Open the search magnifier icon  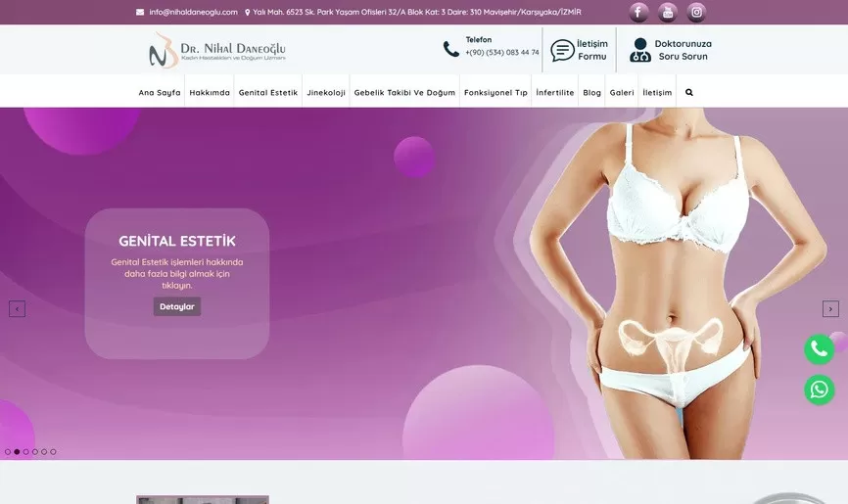[689, 92]
